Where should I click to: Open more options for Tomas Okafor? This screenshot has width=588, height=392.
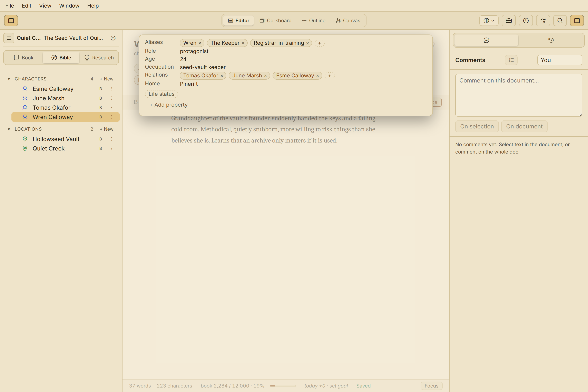112,108
